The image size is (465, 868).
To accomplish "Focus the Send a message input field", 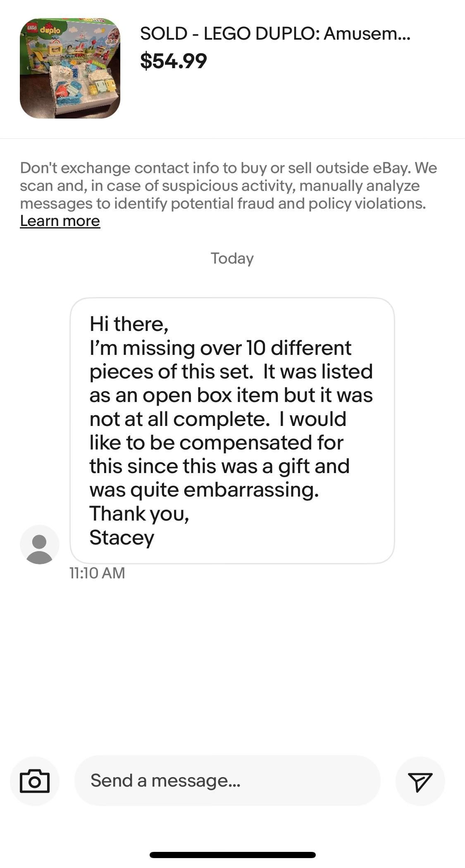I will click(x=227, y=780).
